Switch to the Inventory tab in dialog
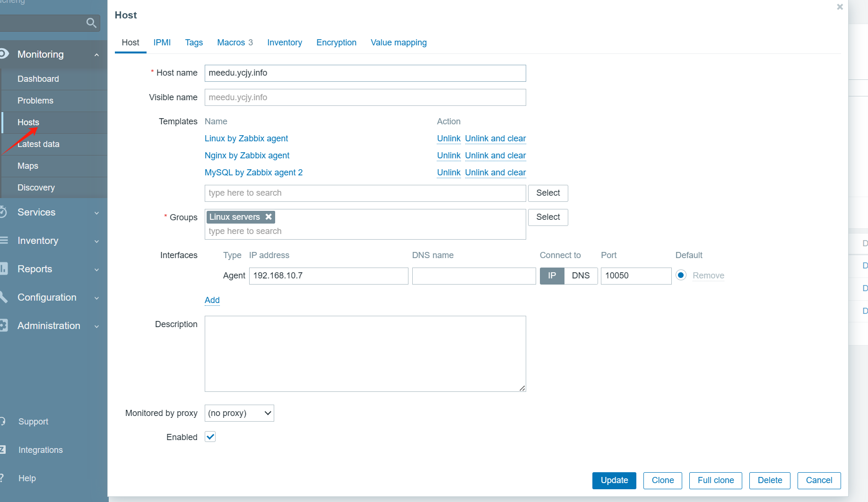Screen dimensions: 868x502 coord(285,43)
